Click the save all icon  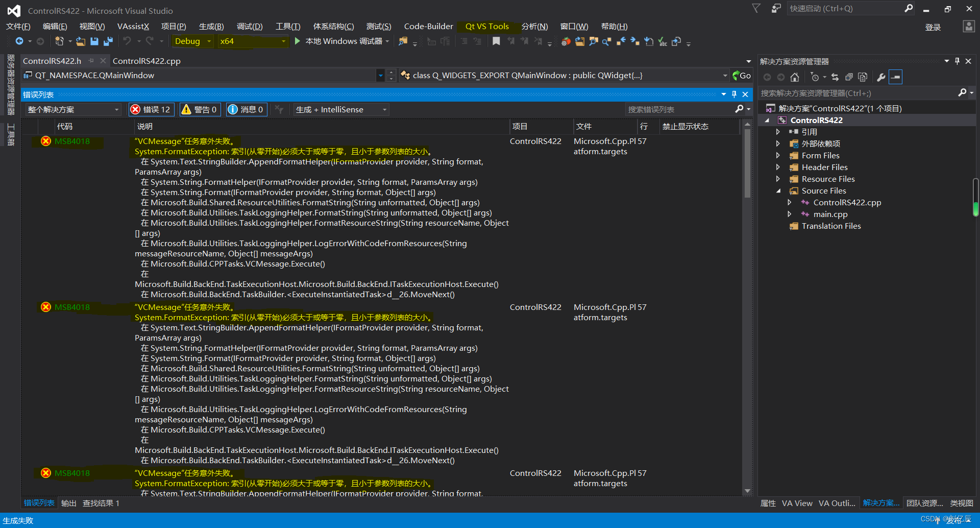[x=108, y=41]
